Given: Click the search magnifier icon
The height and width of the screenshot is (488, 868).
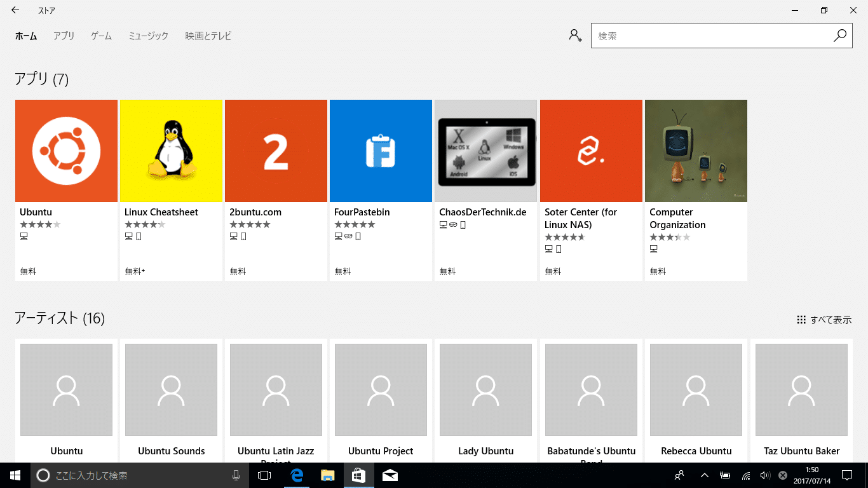Looking at the screenshot, I should point(840,36).
